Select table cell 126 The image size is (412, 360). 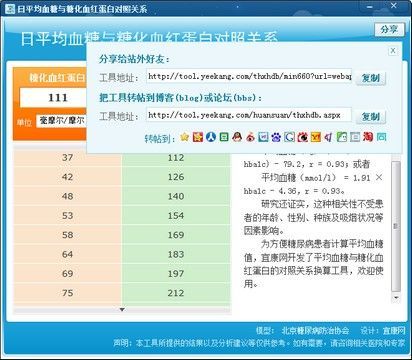click(x=176, y=177)
